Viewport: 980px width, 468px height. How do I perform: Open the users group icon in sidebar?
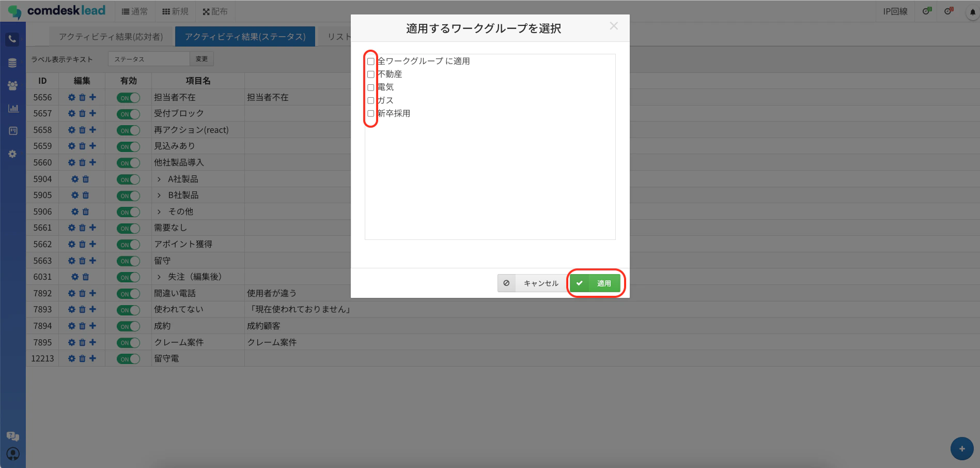click(12, 86)
